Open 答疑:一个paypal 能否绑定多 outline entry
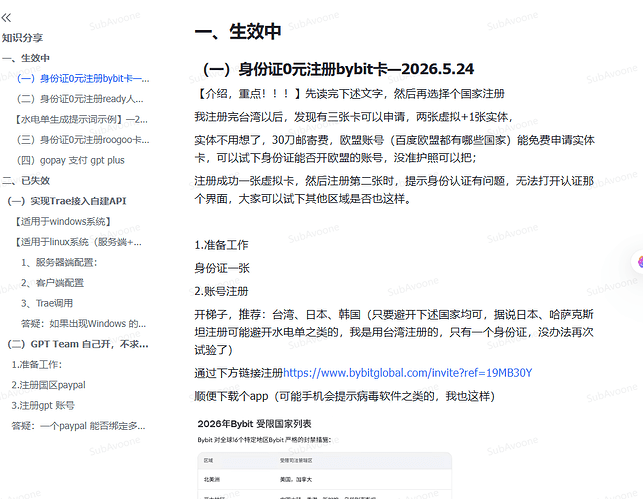Viewport: 643px width, 499px height. (78, 426)
